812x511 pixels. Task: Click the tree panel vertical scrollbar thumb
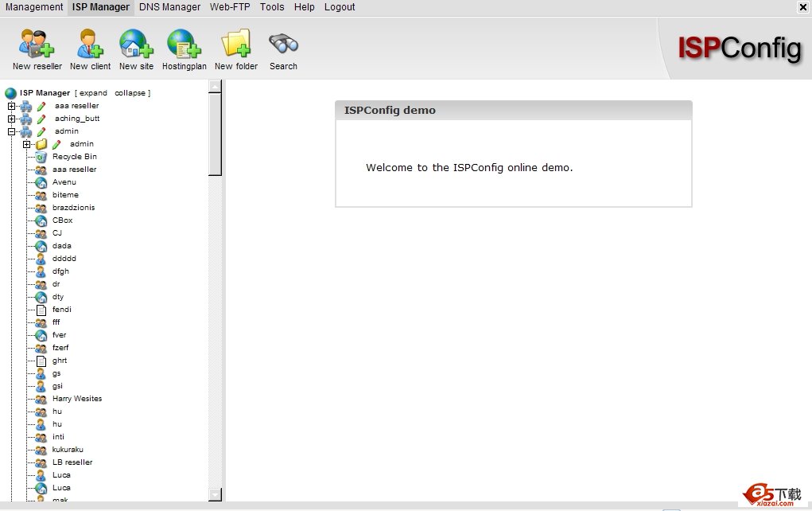[x=215, y=135]
